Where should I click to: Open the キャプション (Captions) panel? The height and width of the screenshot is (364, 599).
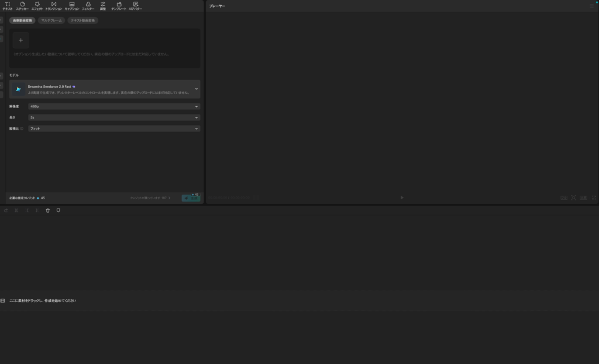click(x=71, y=6)
